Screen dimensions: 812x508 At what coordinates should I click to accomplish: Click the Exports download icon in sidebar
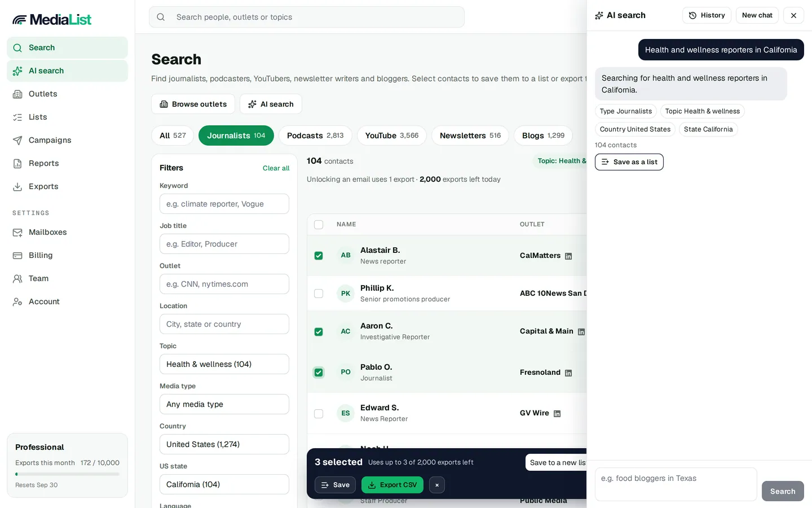pos(17,186)
